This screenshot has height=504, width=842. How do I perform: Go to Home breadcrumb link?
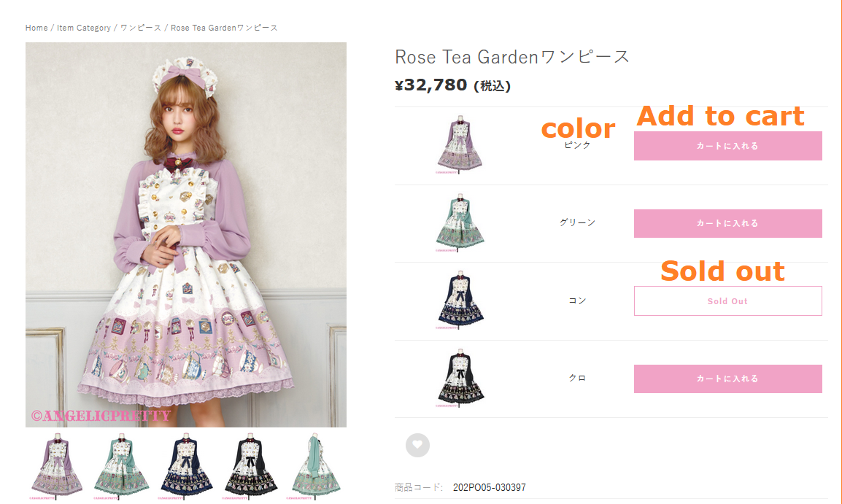pyautogui.click(x=36, y=28)
